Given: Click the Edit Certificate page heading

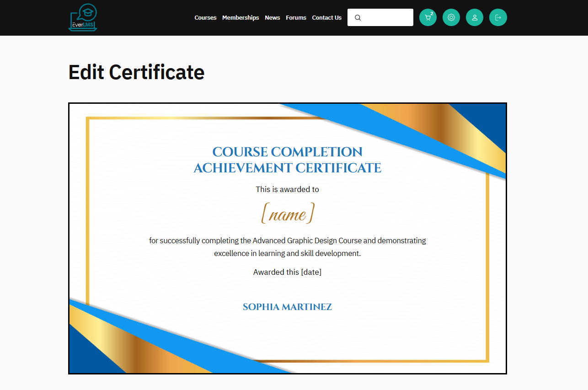Looking at the screenshot, I should coord(136,72).
